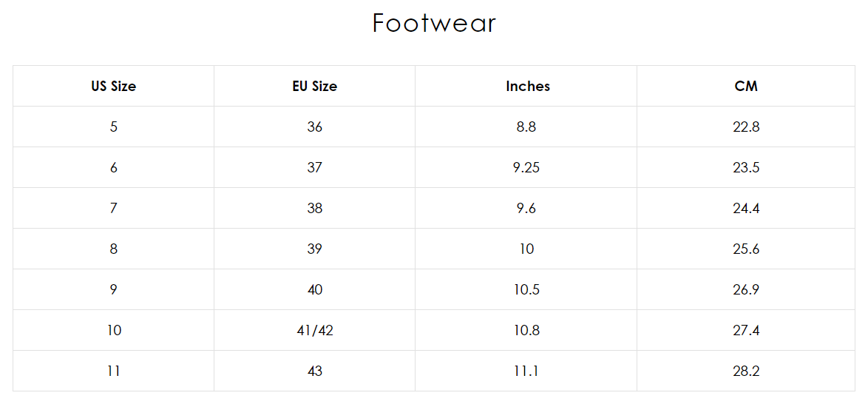Click EU size 39 cell
This screenshot has width=868, height=407.
[314, 249]
